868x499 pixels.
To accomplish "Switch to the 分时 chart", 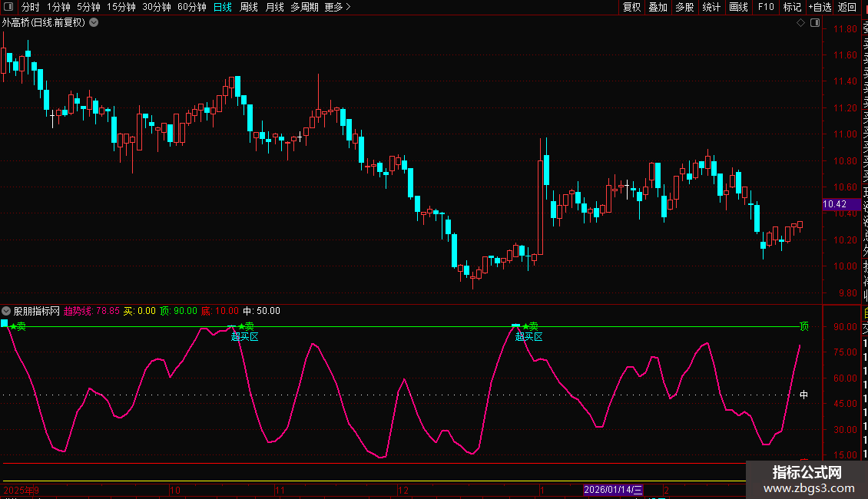I will [31, 7].
